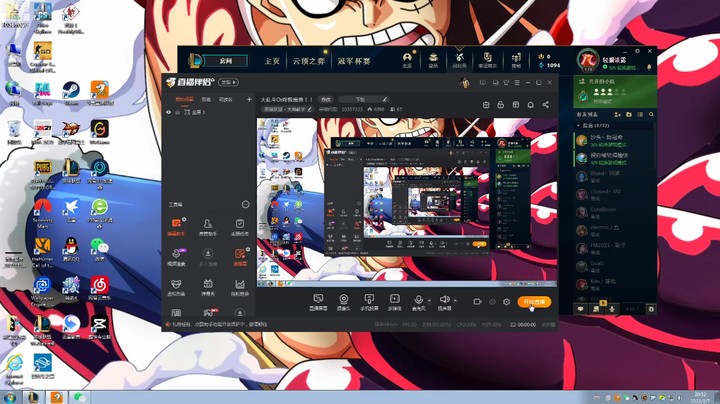
Task: Open the phone screen-casting source
Action: coord(369,302)
